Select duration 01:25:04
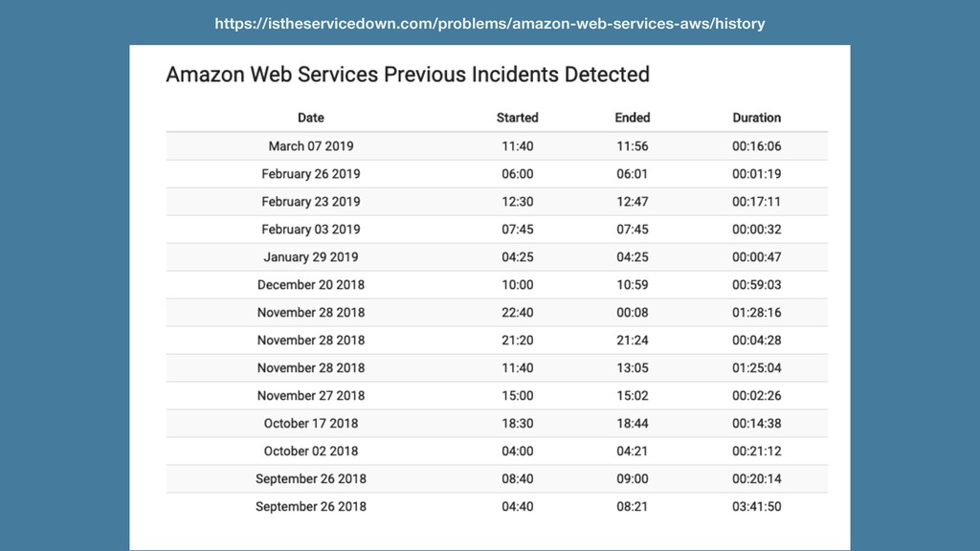This screenshot has width=980, height=551. [757, 368]
